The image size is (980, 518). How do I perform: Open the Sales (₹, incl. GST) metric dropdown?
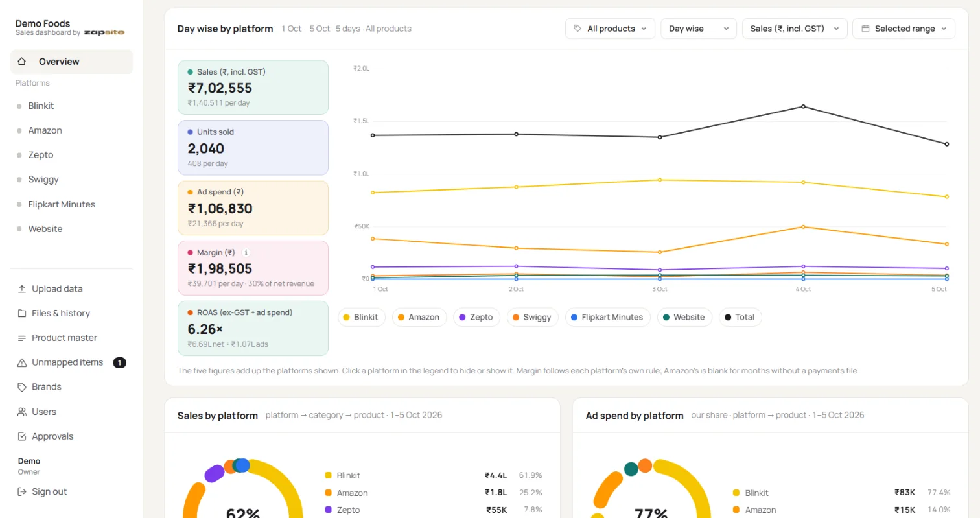click(x=795, y=29)
